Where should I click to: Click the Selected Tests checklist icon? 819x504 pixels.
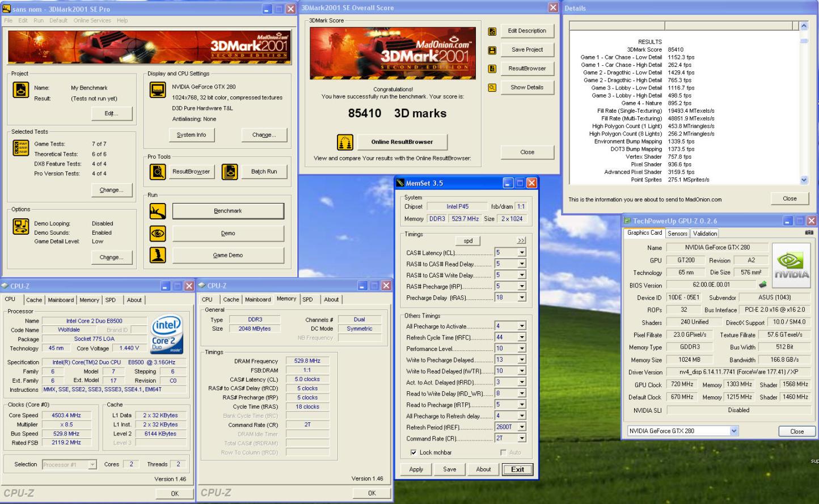coord(21,147)
